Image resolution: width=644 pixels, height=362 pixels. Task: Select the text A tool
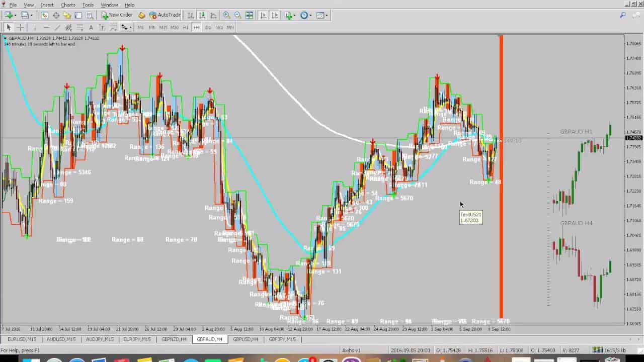point(91,27)
